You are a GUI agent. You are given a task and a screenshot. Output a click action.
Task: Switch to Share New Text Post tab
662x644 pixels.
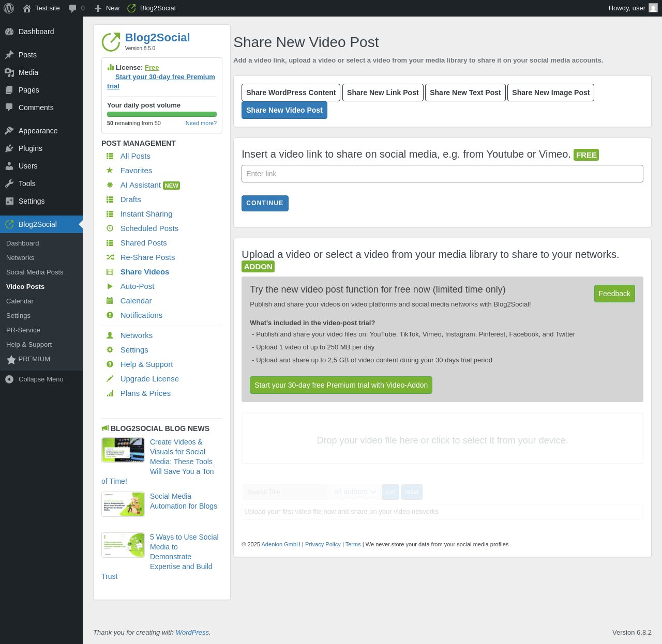point(465,93)
